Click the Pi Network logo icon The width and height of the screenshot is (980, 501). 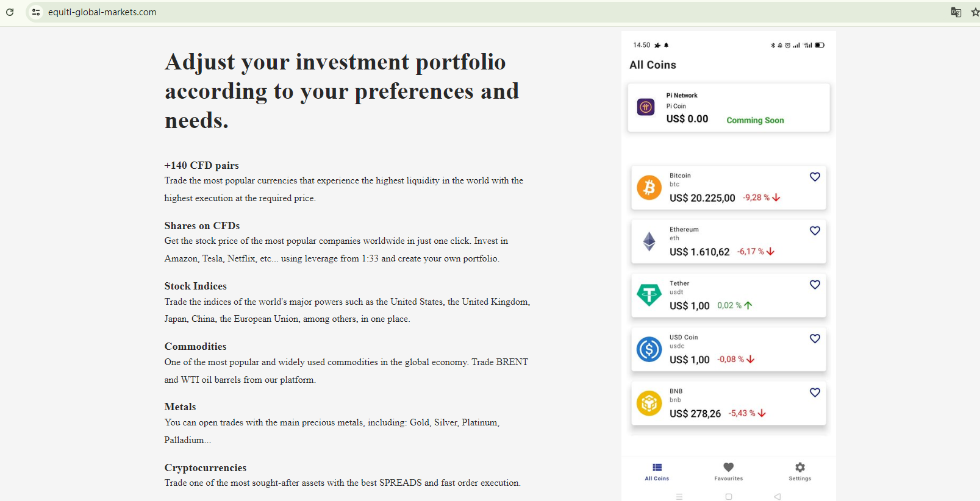click(646, 107)
